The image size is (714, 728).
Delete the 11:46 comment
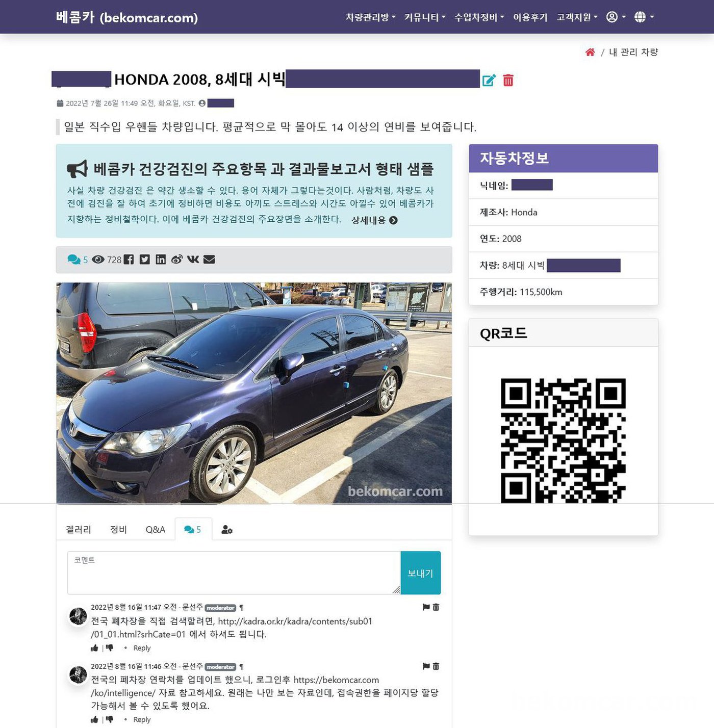pyautogui.click(x=436, y=666)
